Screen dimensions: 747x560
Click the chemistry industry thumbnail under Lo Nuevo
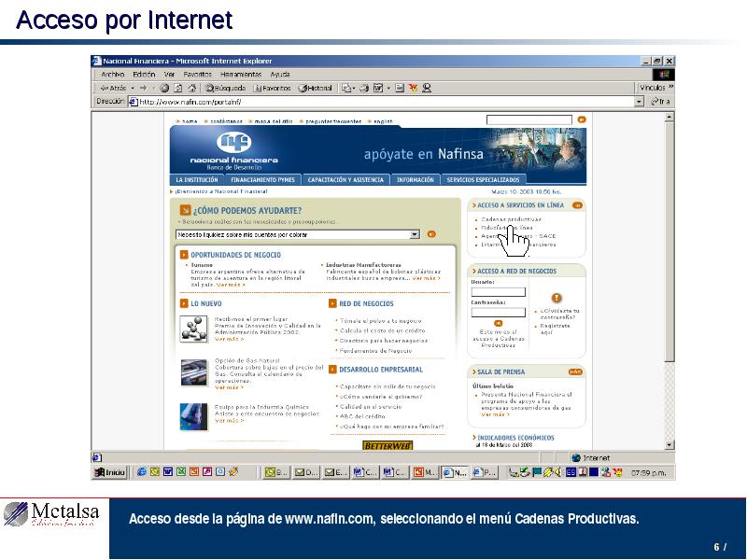[194, 416]
